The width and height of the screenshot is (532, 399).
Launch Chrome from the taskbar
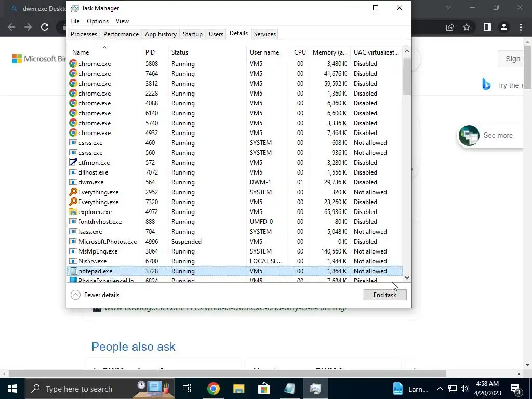(x=214, y=389)
